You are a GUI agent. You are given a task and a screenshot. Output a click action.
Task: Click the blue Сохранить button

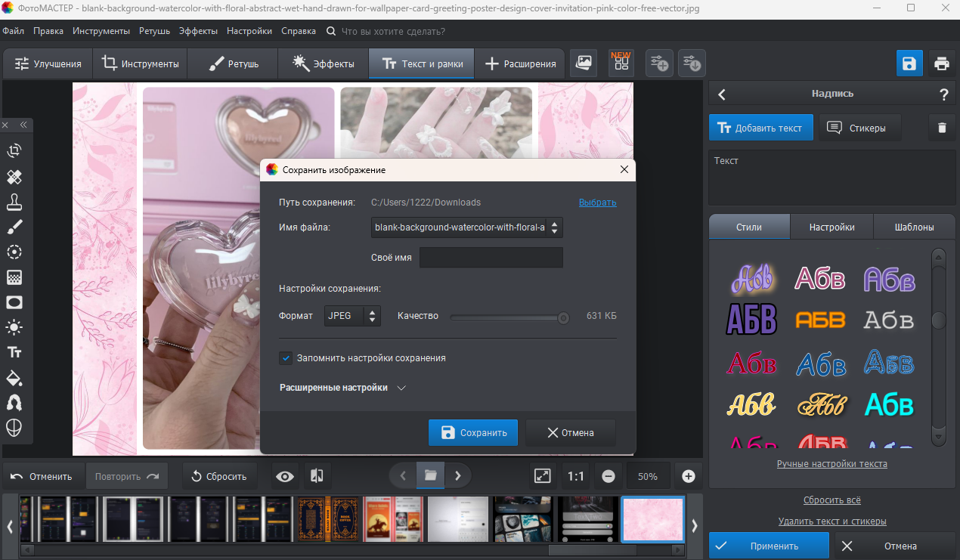tap(473, 433)
